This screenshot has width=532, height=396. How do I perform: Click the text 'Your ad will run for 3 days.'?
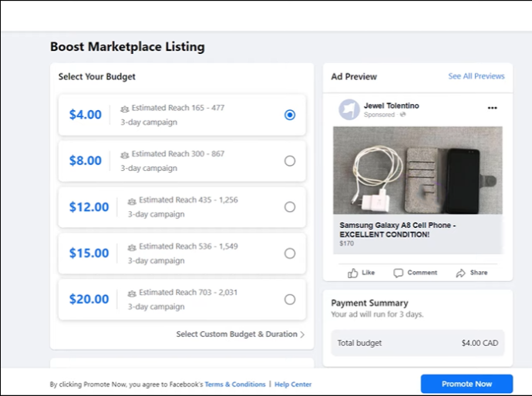(x=377, y=314)
